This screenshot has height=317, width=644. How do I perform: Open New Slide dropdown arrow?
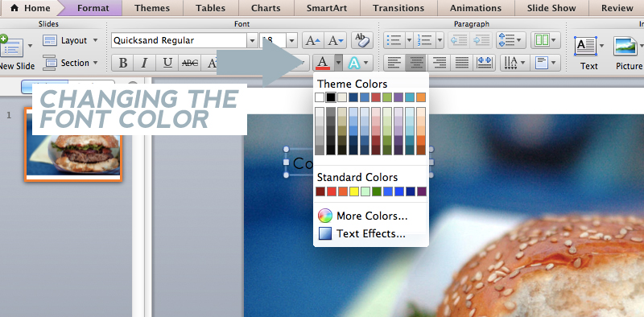[x=30, y=46]
